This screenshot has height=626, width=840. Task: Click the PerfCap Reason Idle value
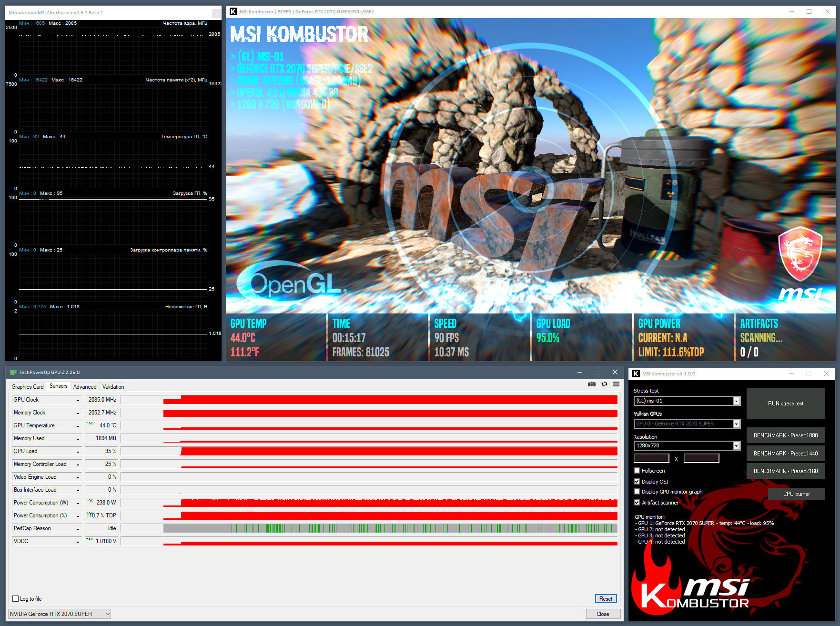(101, 528)
